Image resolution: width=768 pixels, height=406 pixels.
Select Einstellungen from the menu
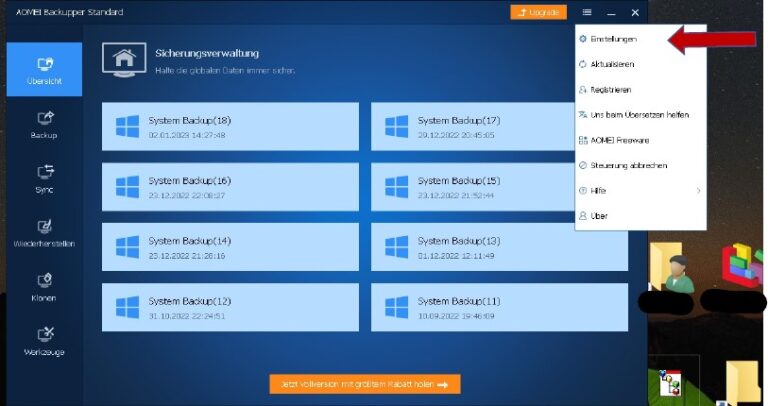(641, 39)
